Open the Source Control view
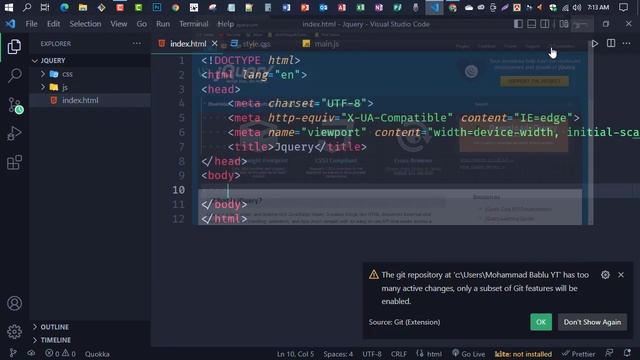The width and height of the screenshot is (640, 360). tap(15, 105)
